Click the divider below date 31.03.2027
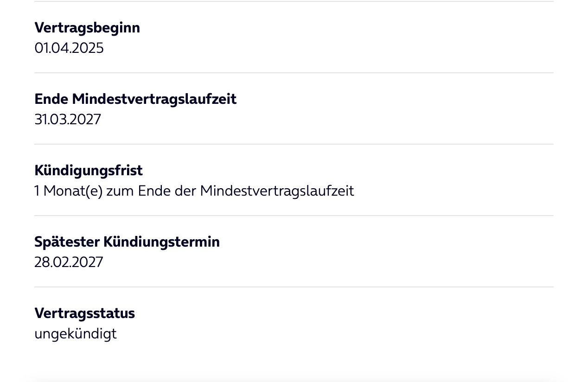 click(x=294, y=144)
